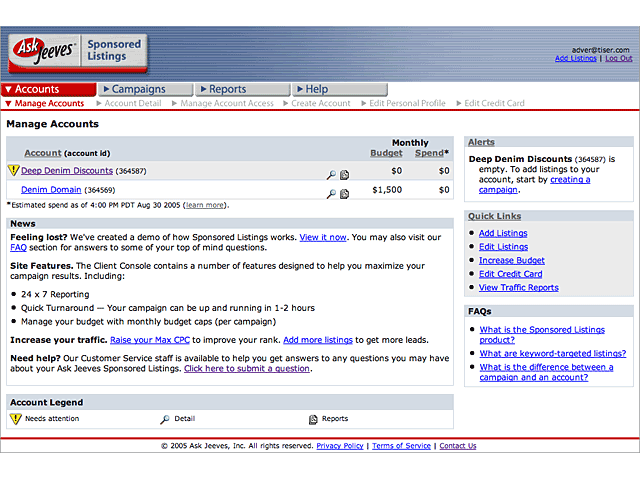Open FAQ What are keyword-targeted listings
The height and width of the screenshot is (480, 640).
click(x=553, y=353)
